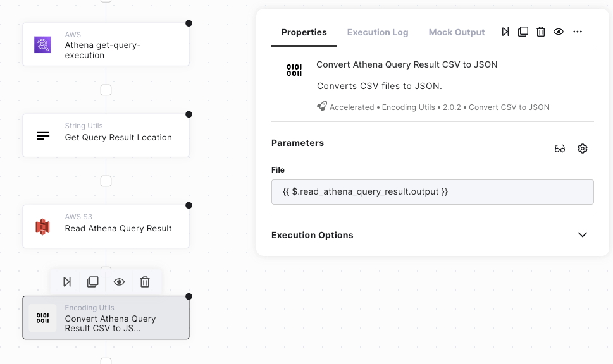The height and width of the screenshot is (364, 613).
Task: Run the selected node from floating toolbar
Action: [67, 282]
